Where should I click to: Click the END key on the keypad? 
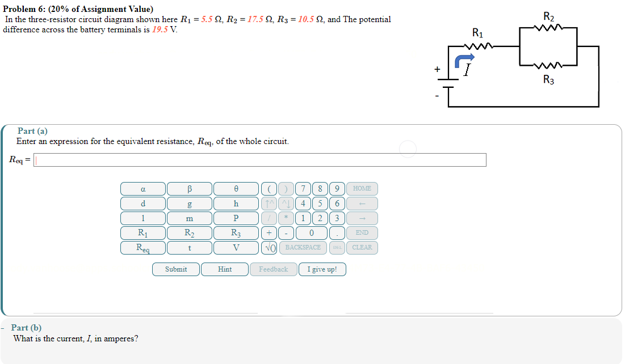[362, 232]
